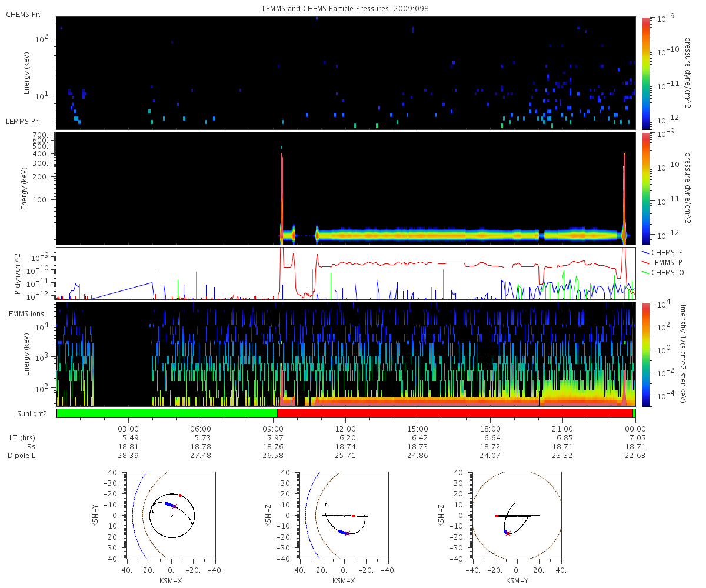The width and height of the screenshot is (706, 588).
Task: Click the red dot in KSM-X/KSM-Z orbit plot
Action: pos(353,516)
